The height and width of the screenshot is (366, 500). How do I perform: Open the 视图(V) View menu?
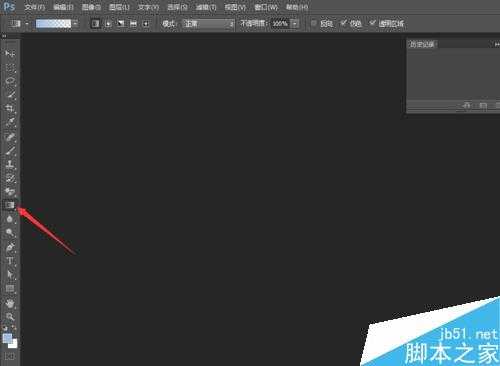pyautogui.click(x=235, y=7)
